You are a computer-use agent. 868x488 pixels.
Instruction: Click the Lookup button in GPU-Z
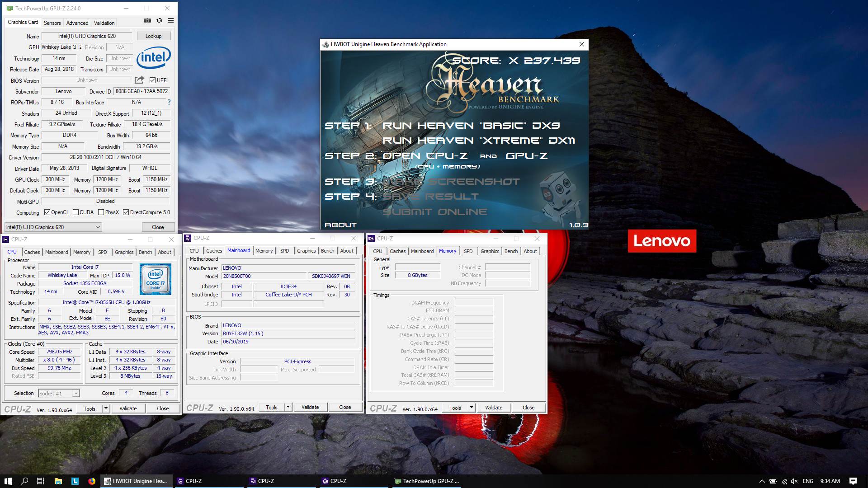pos(153,36)
